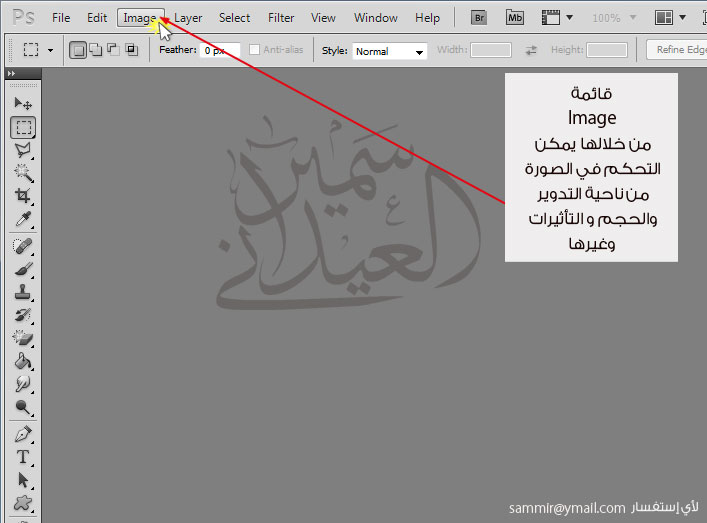Select the Clone Stamp tool
The width and height of the screenshot is (707, 523).
click(x=23, y=292)
